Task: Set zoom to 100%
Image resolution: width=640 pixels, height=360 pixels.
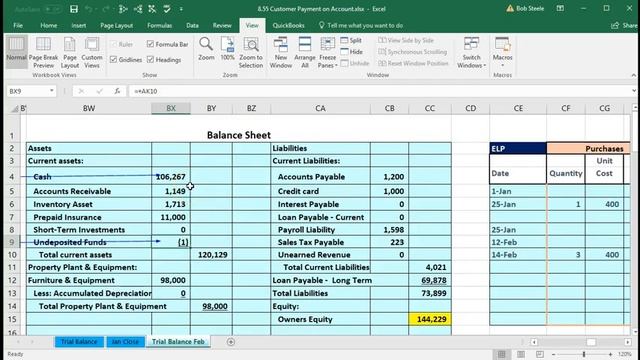Action: point(227,49)
